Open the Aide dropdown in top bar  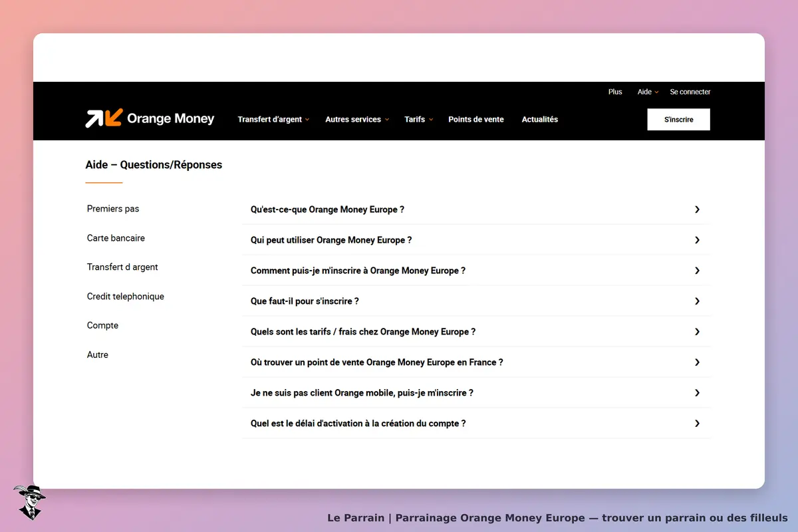[648, 92]
